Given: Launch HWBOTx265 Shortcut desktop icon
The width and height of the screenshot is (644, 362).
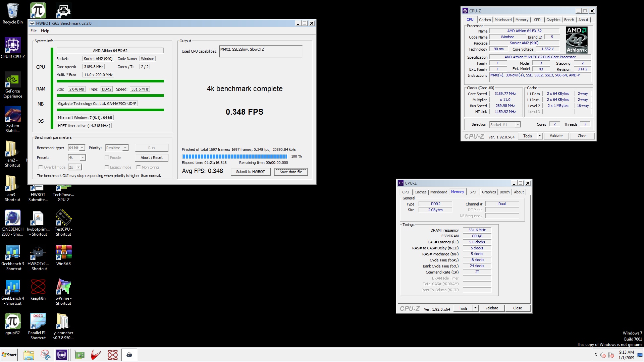Looking at the screenshot, I should click(38, 258).
